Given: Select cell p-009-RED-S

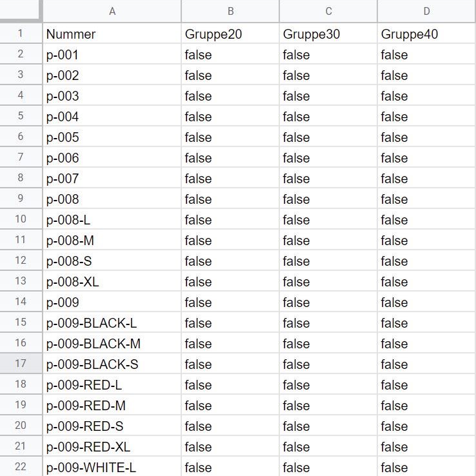Looking at the screenshot, I should point(112,426).
